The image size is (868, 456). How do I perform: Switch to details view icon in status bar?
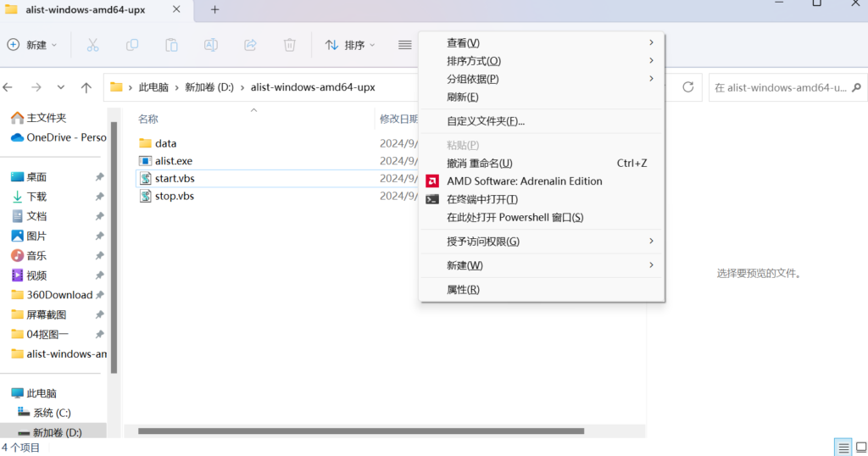(843, 448)
